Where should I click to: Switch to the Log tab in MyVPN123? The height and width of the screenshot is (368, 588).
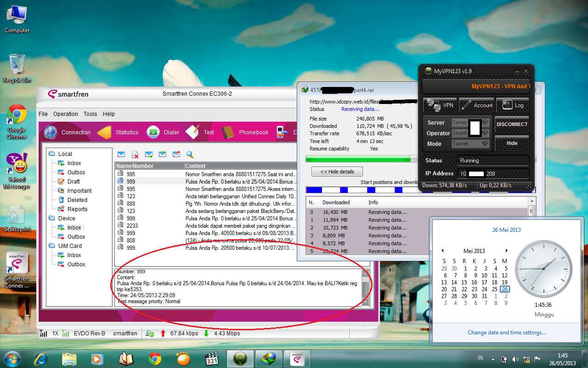513,105
